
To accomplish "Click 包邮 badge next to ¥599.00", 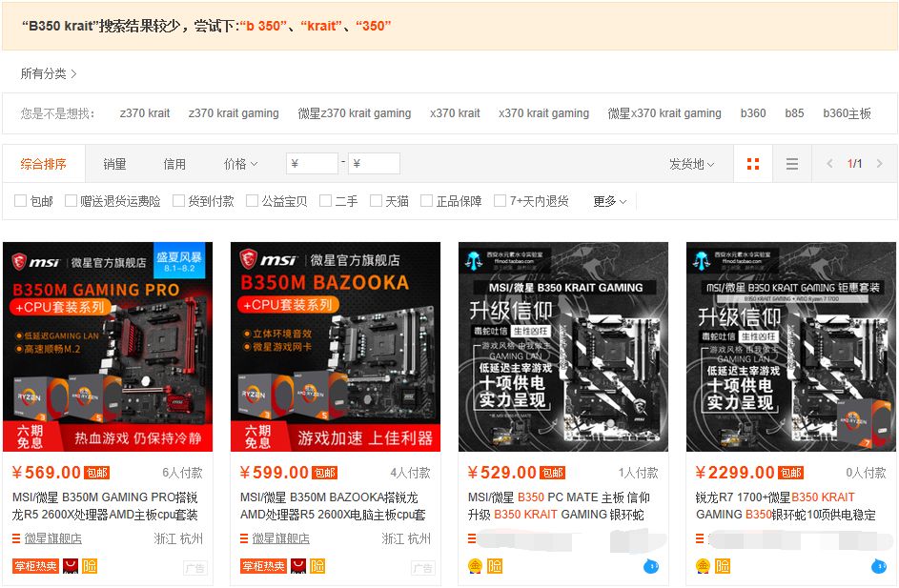I will click(x=324, y=473).
